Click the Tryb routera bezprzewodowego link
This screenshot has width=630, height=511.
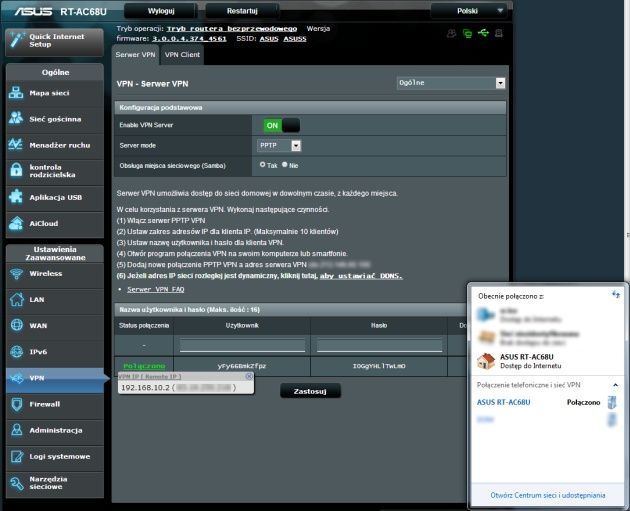[x=232, y=29]
